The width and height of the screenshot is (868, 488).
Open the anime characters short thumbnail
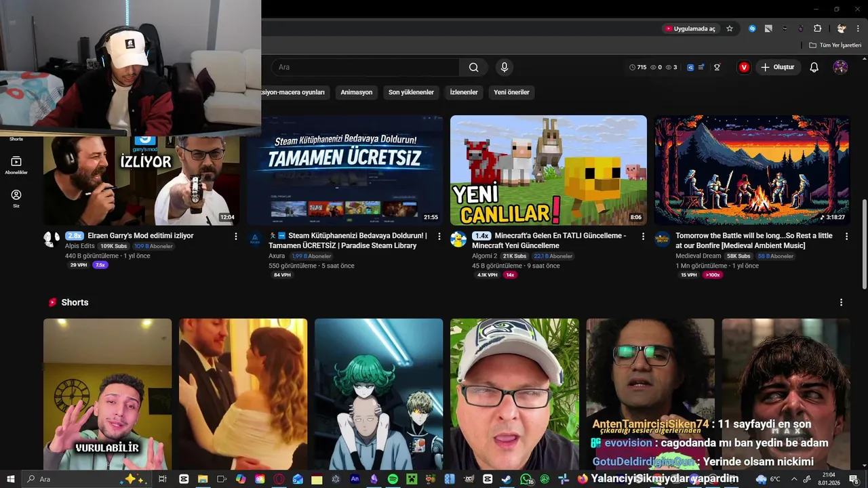click(x=378, y=394)
